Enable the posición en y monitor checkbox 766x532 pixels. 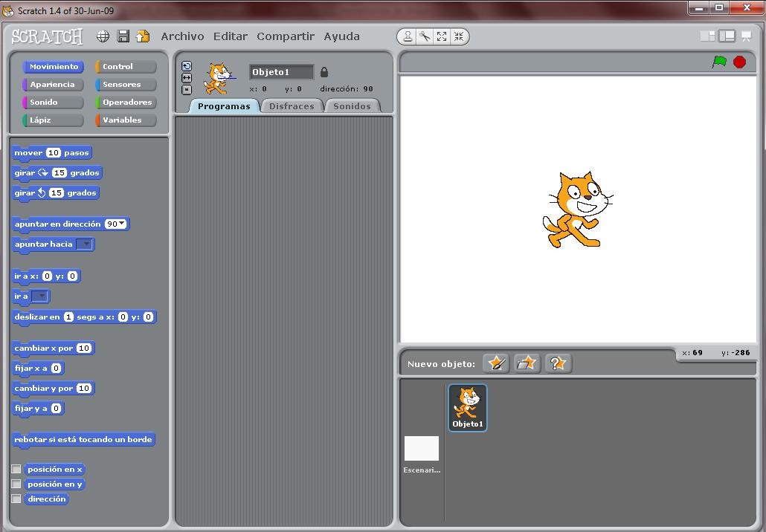pyautogui.click(x=16, y=484)
